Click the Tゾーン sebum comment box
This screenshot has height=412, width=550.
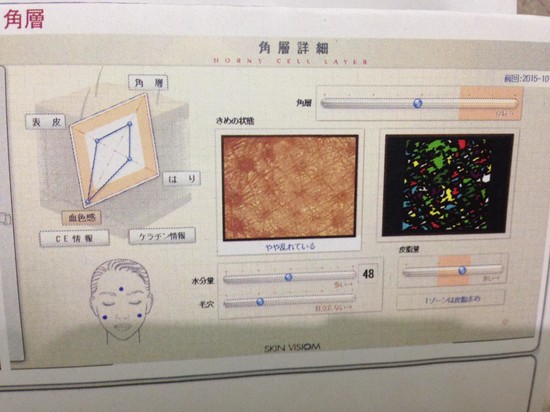(x=451, y=300)
